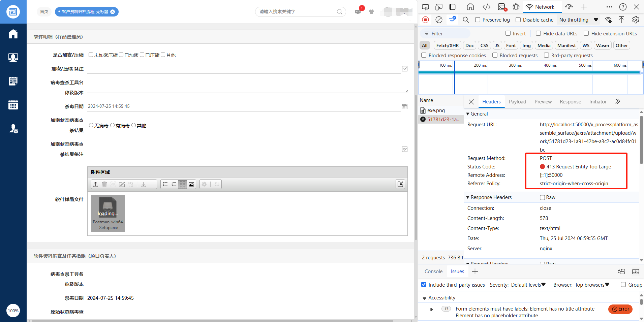Image resolution: width=644 pixels, height=322 pixels.
Task: Toggle the device emulation icon
Action: point(439,7)
